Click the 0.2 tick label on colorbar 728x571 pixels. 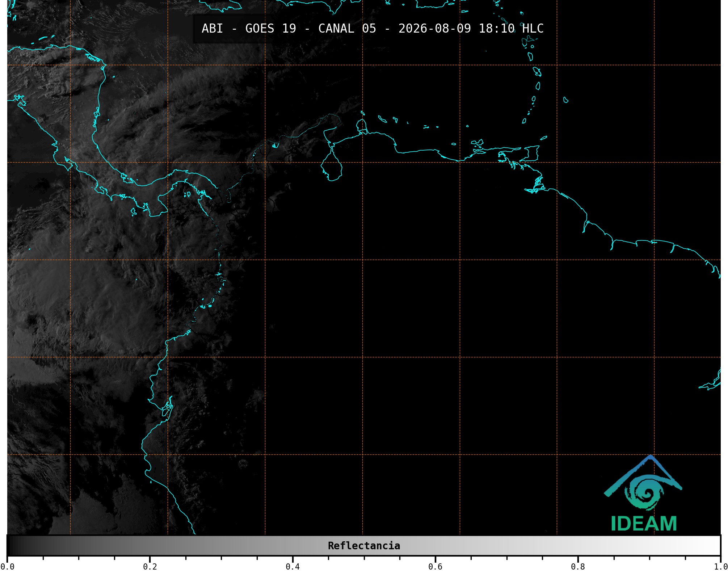pos(150,567)
